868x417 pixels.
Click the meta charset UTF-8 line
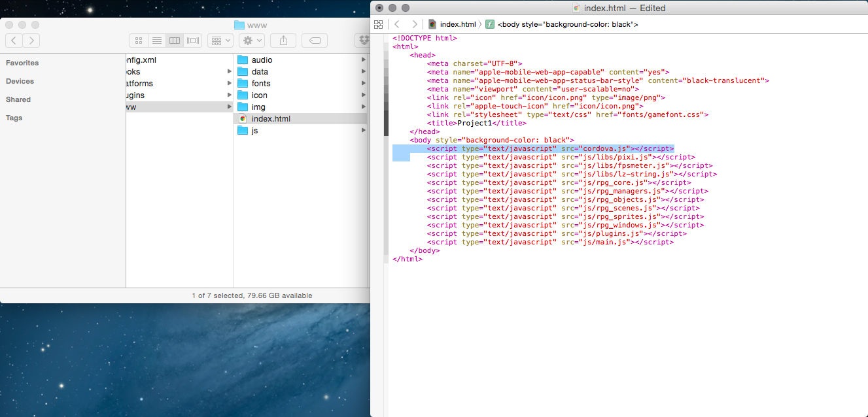click(474, 63)
